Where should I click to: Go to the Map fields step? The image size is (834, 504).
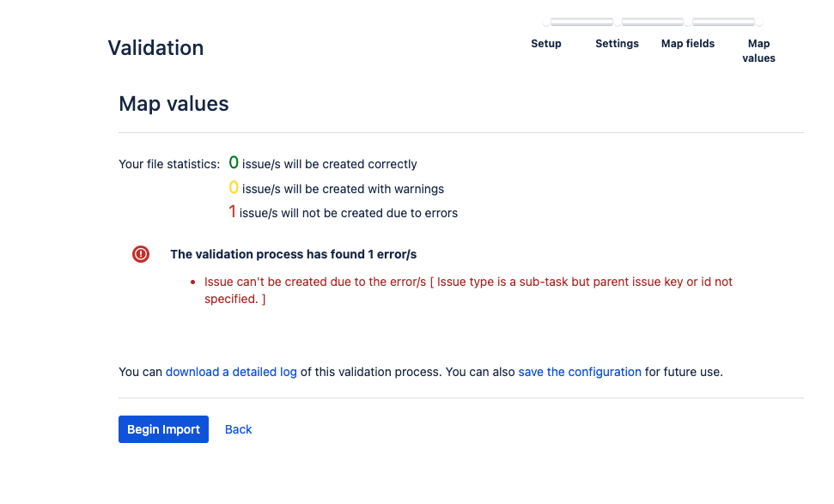tap(687, 43)
